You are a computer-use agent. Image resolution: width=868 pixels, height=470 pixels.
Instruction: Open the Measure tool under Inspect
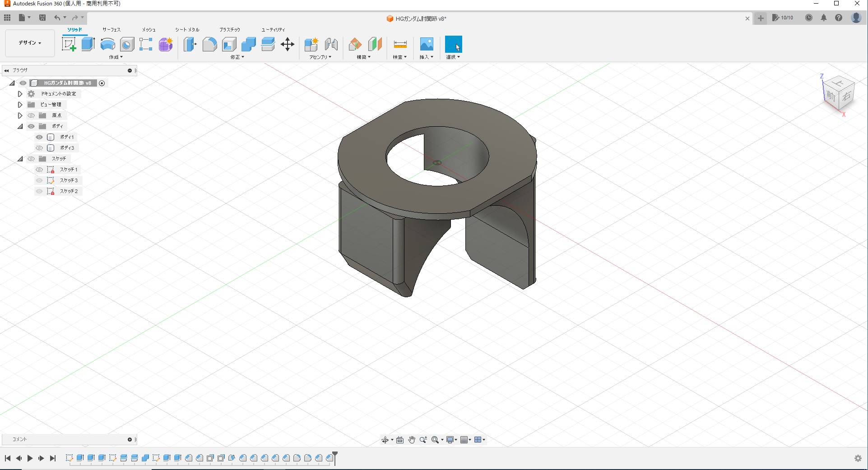point(400,44)
